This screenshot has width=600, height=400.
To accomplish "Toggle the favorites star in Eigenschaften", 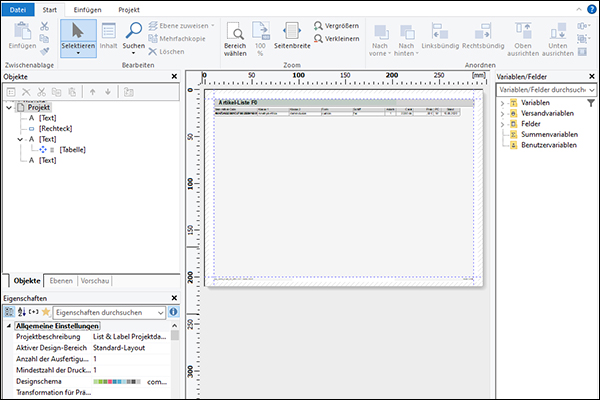I will (x=45, y=312).
